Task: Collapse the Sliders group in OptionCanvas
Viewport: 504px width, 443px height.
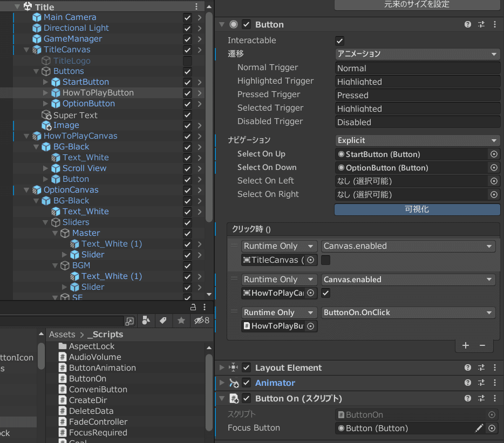Action: click(46, 222)
